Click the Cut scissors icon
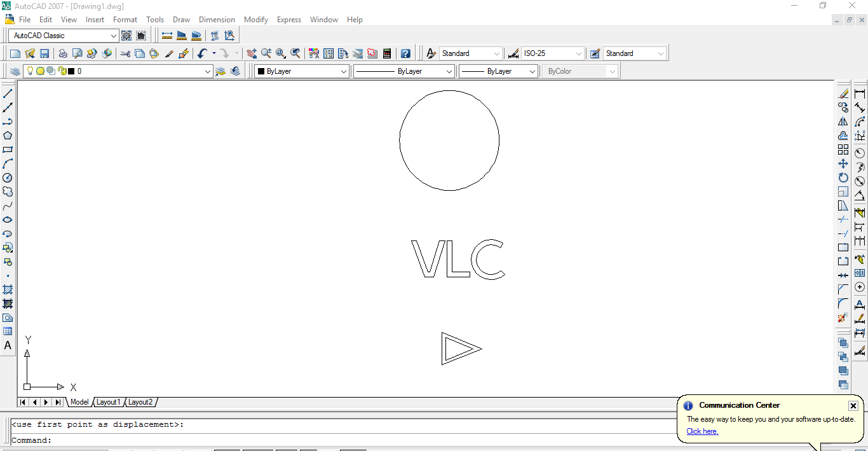Screen dimensions: 868x451 [x=125, y=53]
